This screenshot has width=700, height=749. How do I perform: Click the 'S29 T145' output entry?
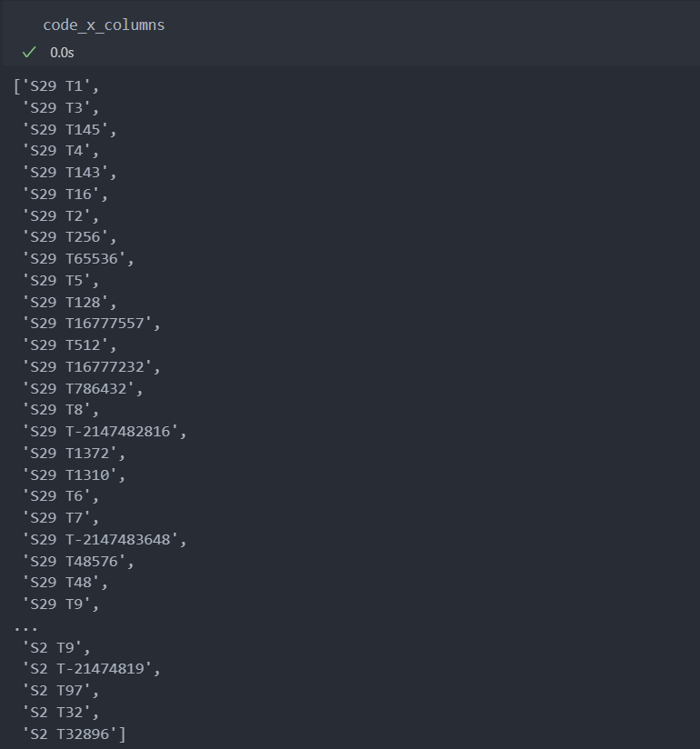click(68, 129)
